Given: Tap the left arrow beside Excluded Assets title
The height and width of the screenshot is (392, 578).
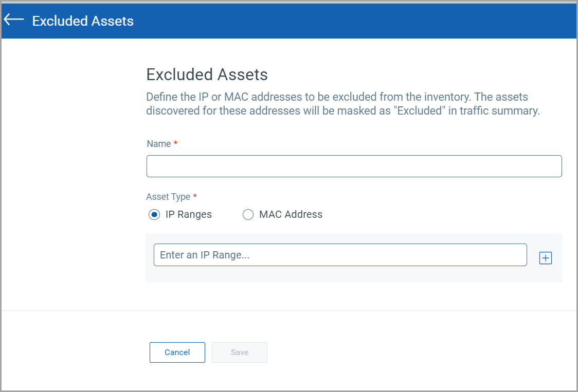Looking at the screenshot, I should point(13,19).
